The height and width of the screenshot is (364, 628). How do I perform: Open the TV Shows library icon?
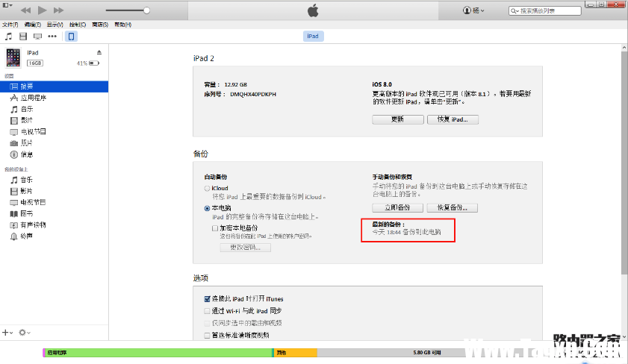(x=37, y=37)
